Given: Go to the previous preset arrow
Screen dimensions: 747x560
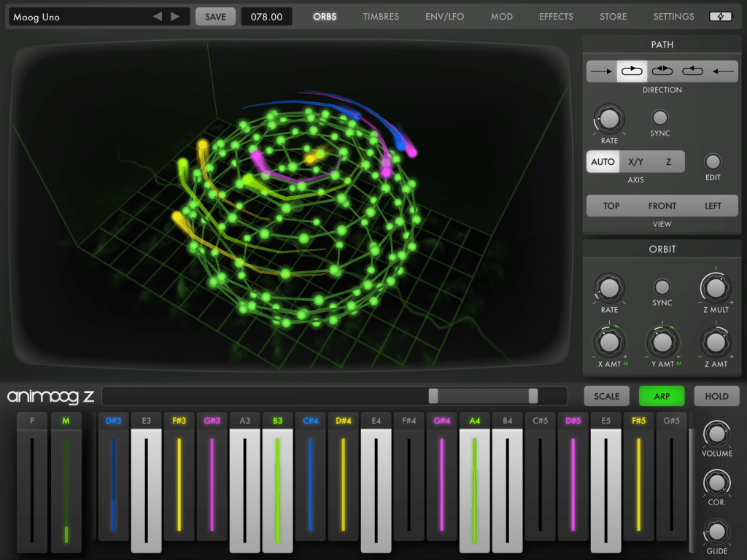Looking at the screenshot, I should pyautogui.click(x=158, y=17).
